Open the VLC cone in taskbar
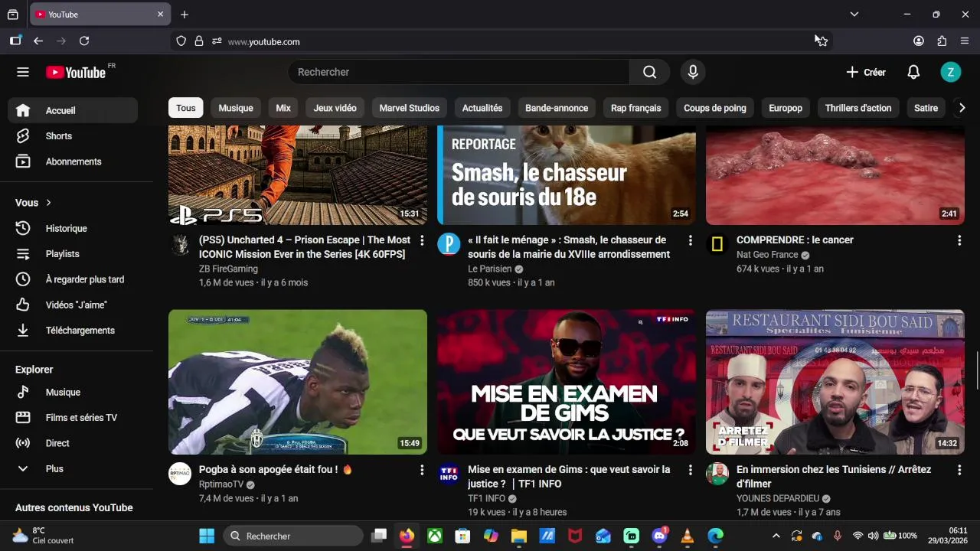This screenshot has width=980, height=551. pyautogui.click(x=688, y=536)
